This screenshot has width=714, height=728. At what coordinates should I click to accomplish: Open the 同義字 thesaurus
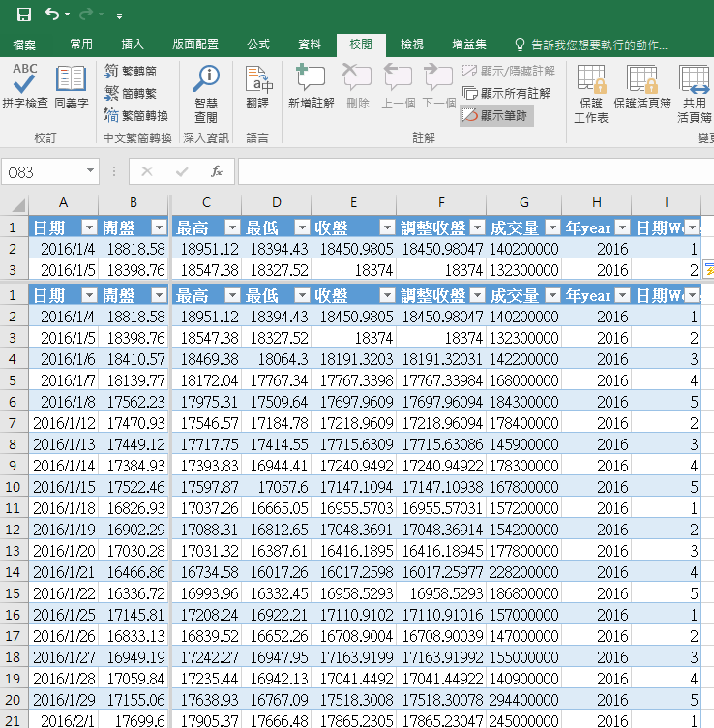[x=71, y=86]
